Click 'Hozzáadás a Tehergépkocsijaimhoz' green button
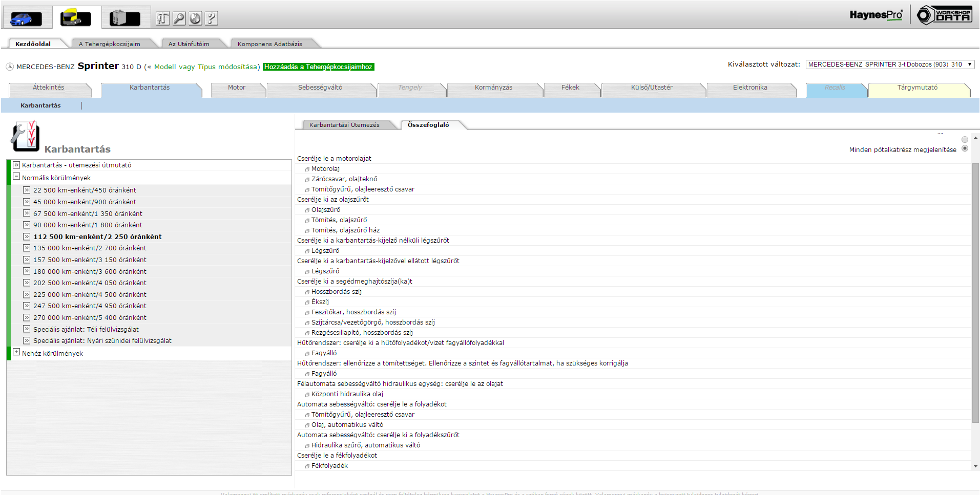This screenshot has height=495, width=980. [318, 67]
